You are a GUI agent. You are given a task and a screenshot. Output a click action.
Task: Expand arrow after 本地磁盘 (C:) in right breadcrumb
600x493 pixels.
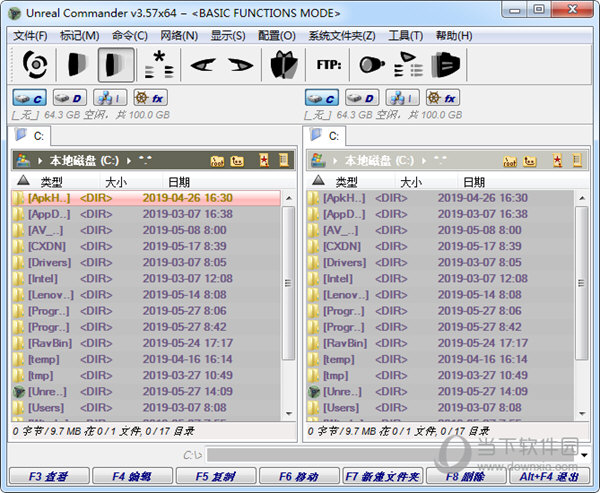(x=424, y=161)
